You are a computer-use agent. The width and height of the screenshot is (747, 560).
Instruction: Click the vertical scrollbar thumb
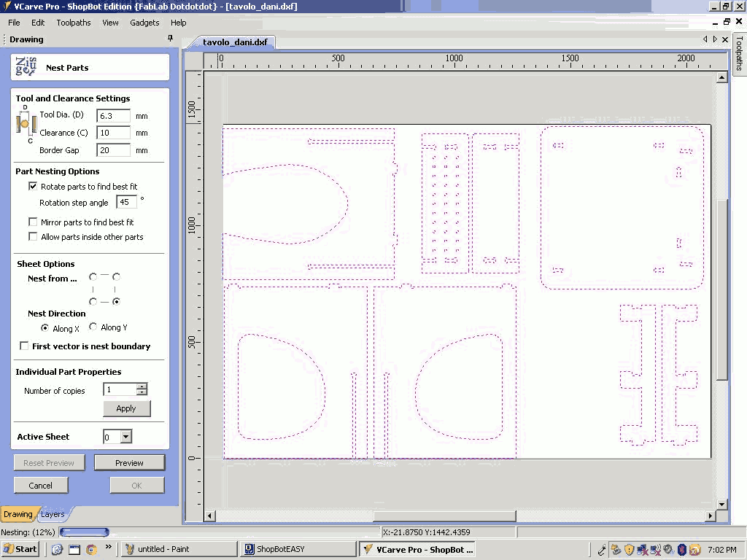tap(722, 289)
